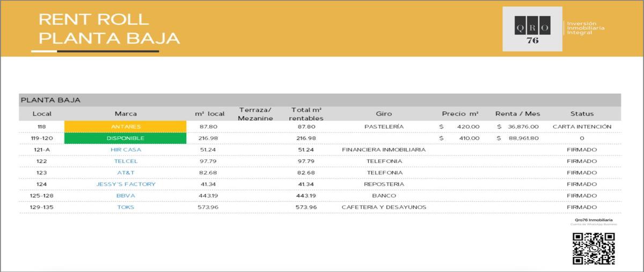This screenshot has width=644, height=272.
Task: Open the TOKS brand link
Action: (126, 207)
